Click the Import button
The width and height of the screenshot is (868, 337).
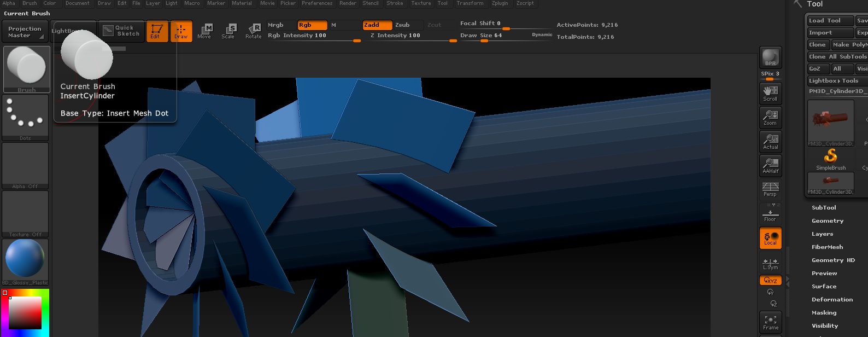(x=830, y=33)
